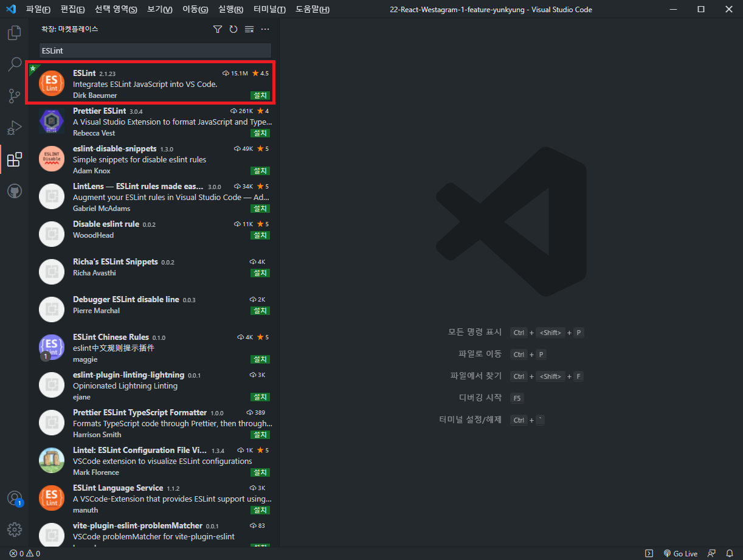The height and width of the screenshot is (560, 743).
Task: Install Prettier ESLint by Rebecca Vest
Action: 260,133
